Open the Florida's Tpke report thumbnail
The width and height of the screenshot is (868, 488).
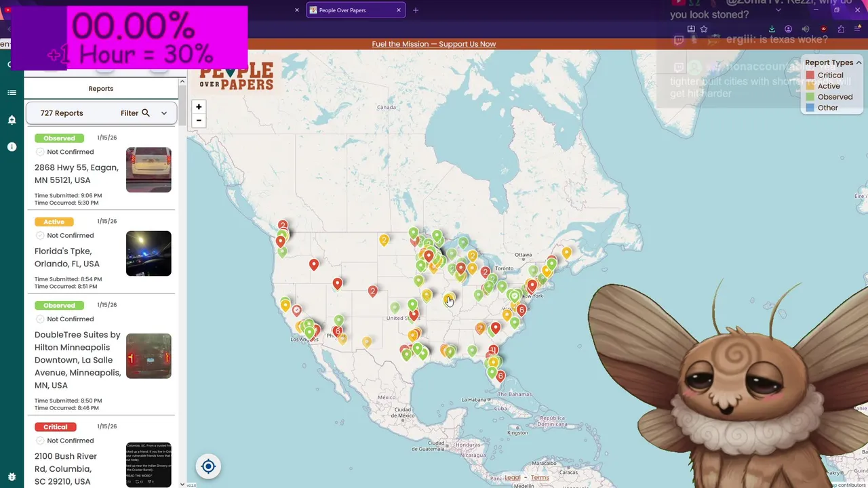click(149, 253)
